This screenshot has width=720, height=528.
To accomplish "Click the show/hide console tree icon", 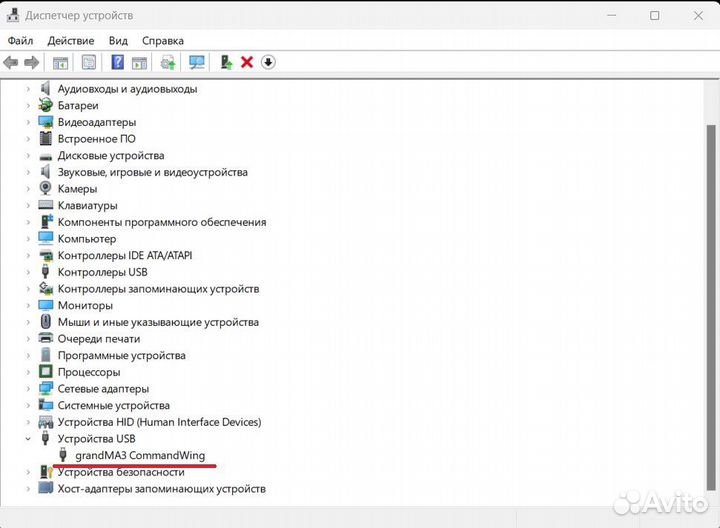I will point(61,62).
